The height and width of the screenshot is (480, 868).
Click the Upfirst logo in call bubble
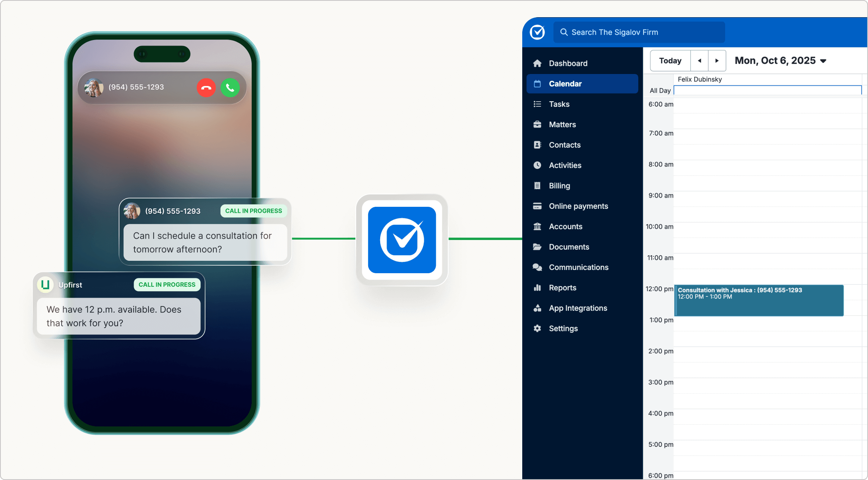coord(45,285)
